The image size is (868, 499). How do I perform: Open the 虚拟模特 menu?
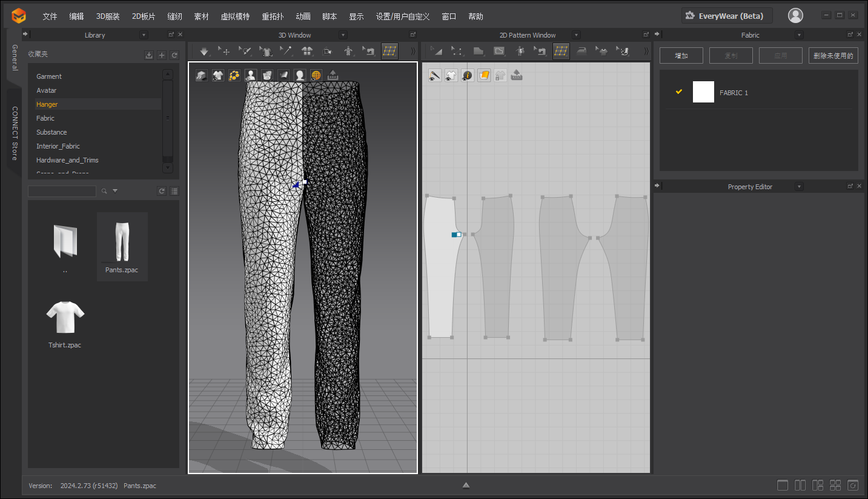[x=235, y=16]
